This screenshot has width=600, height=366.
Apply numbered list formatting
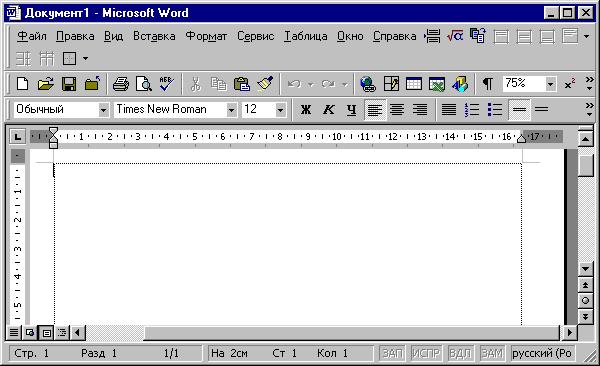click(472, 109)
